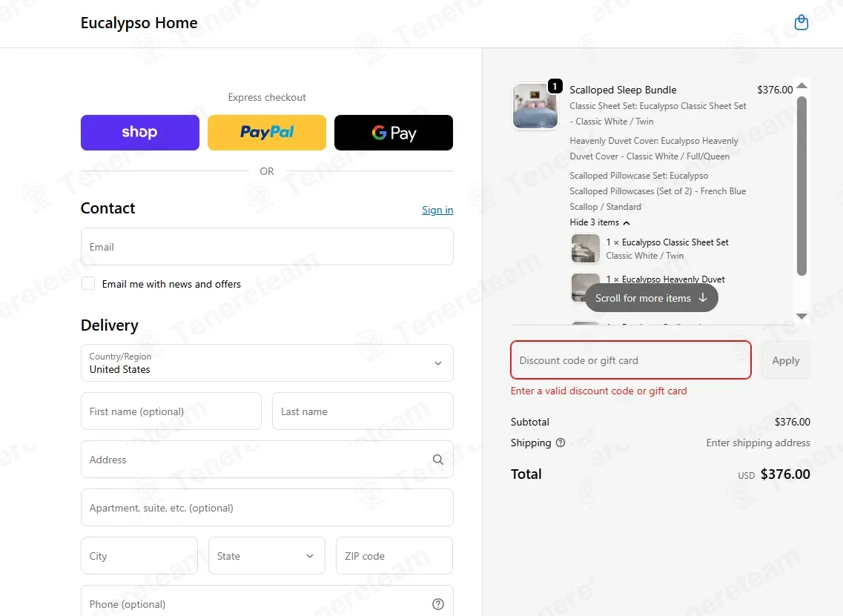This screenshot has height=616, width=843.
Task: Click the 'Scalloped Sleep Bundle' product name
Action: pyautogui.click(x=623, y=90)
